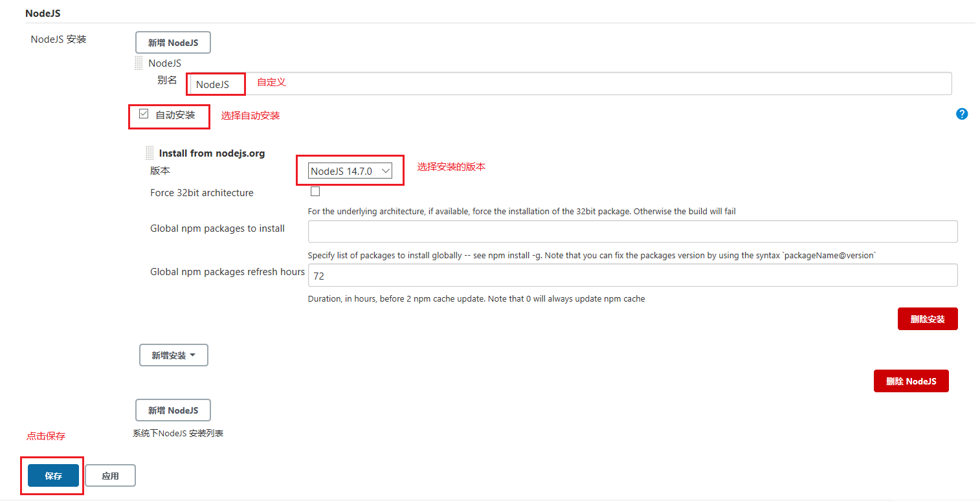Click help text starting 'For the underlying architecture'
The height and width of the screenshot is (501, 980).
click(522, 212)
